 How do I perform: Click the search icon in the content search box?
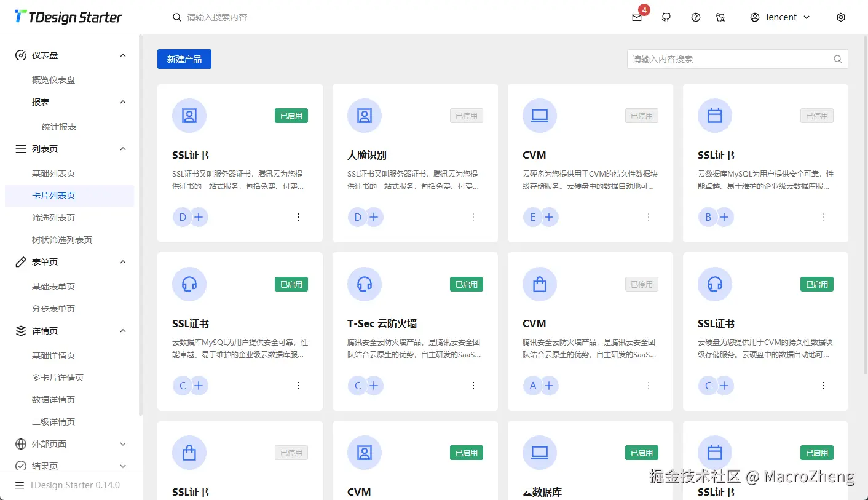pyautogui.click(x=838, y=59)
